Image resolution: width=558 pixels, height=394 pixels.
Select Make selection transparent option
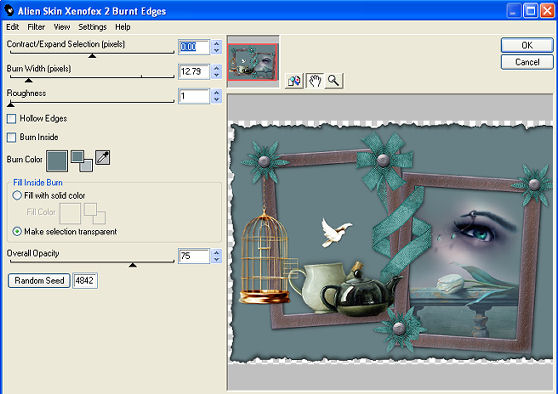[x=17, y=231]
